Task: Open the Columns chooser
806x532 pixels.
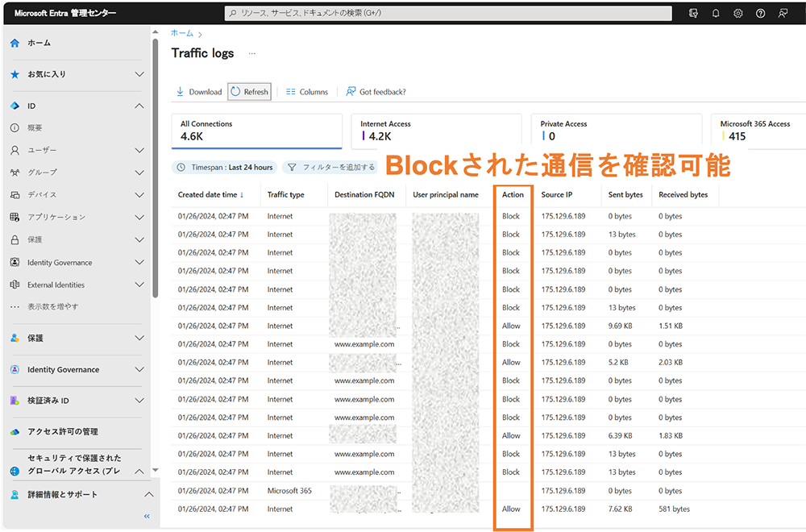Action: tap(307, 92)
